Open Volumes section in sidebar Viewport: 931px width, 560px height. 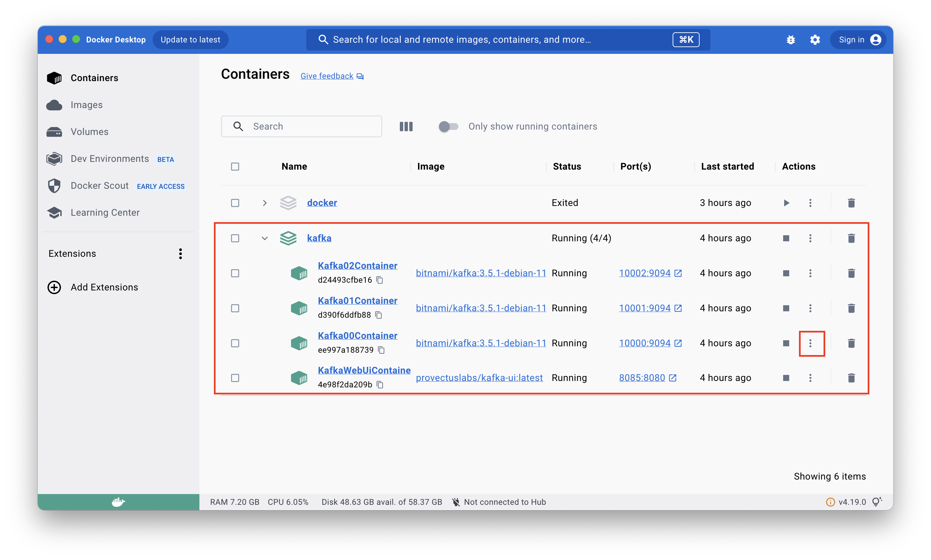(90, 132)
